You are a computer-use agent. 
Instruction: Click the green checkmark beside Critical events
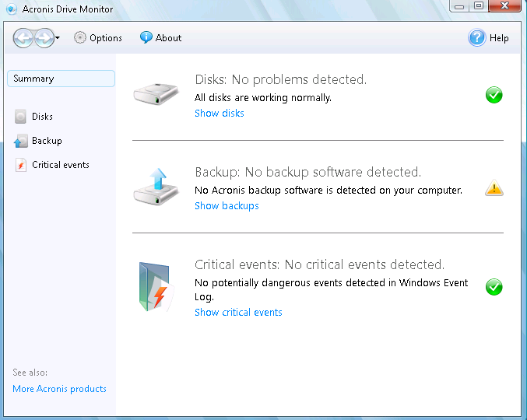click(x=494, y=287)
